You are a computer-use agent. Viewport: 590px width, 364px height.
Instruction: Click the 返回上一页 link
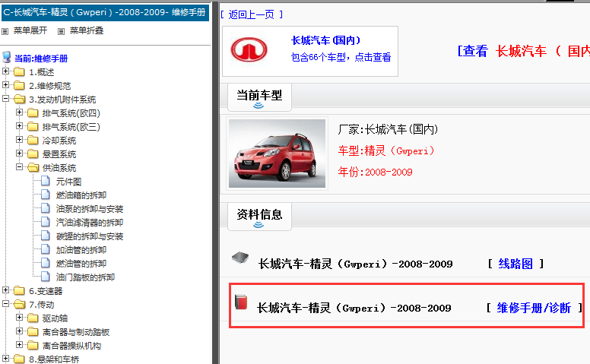(x=252, y=14)
